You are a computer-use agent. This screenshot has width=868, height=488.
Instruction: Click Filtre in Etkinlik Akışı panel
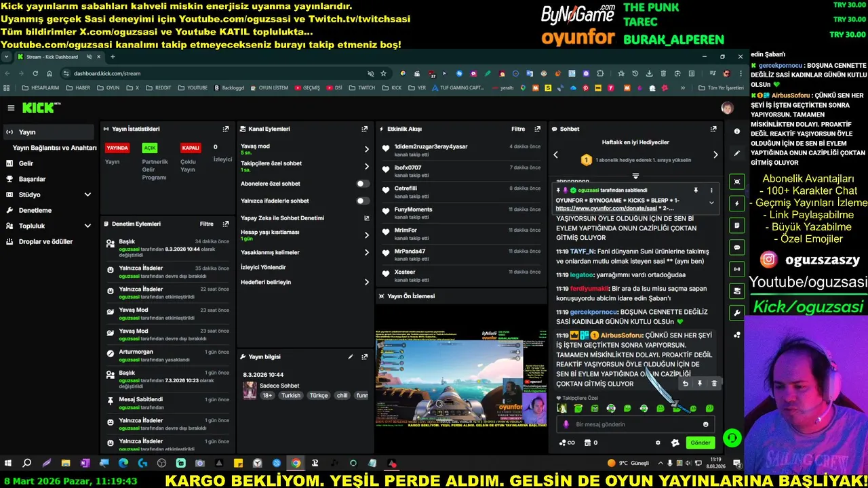pyautogui.click(x=518, y=129)
